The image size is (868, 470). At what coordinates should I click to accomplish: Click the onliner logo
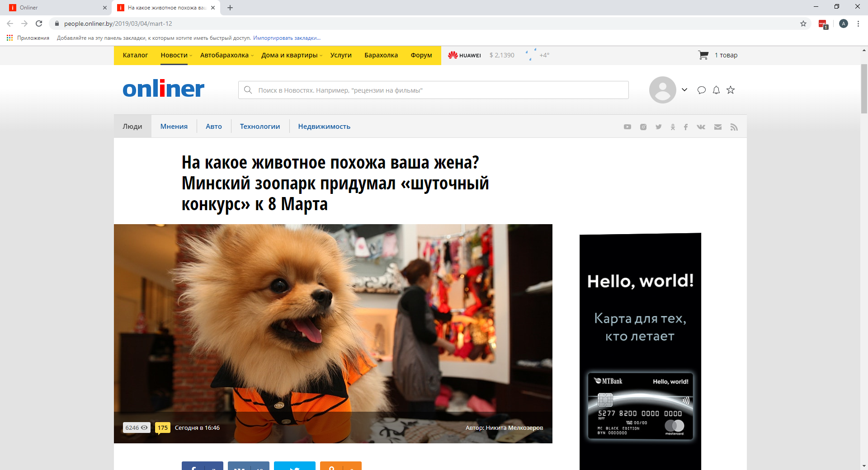(164, 89)
